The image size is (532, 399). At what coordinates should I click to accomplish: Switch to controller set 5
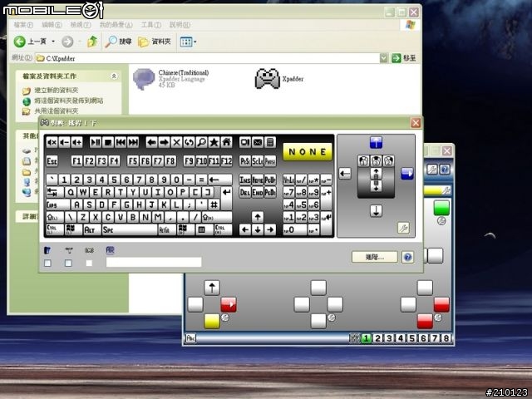[412, 338]
